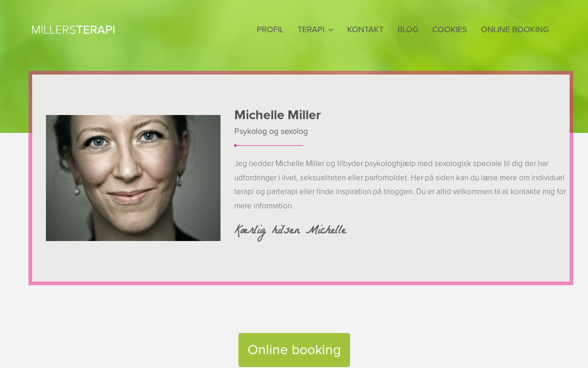Select ONLINE BOOKING in navigation
This screenshot has width=588, height=368.
[515, 29]
